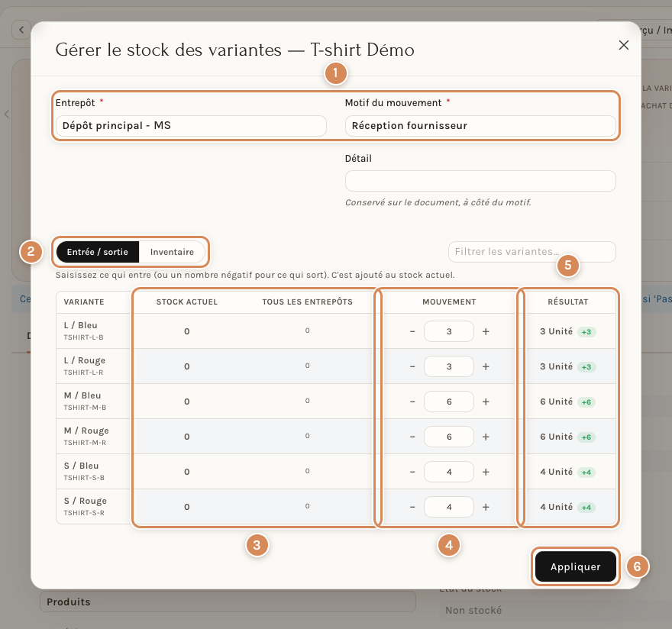Screen dimensions: 672x629
Task: Edit movement quantity for M / Rouge
Action: (449, 437)
